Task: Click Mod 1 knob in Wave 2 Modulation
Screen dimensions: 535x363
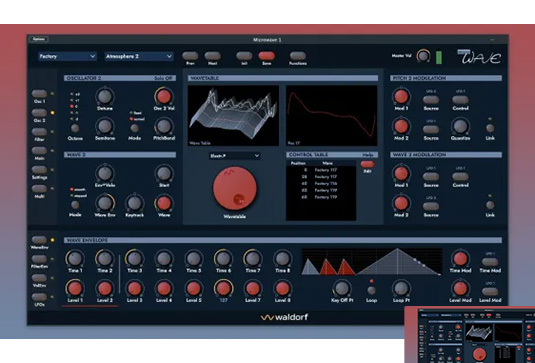Action: [401, 173]
